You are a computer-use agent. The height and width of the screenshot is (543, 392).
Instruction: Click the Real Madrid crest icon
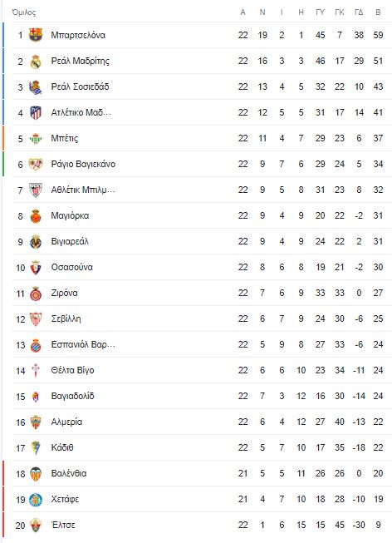(x=36, y=61)
